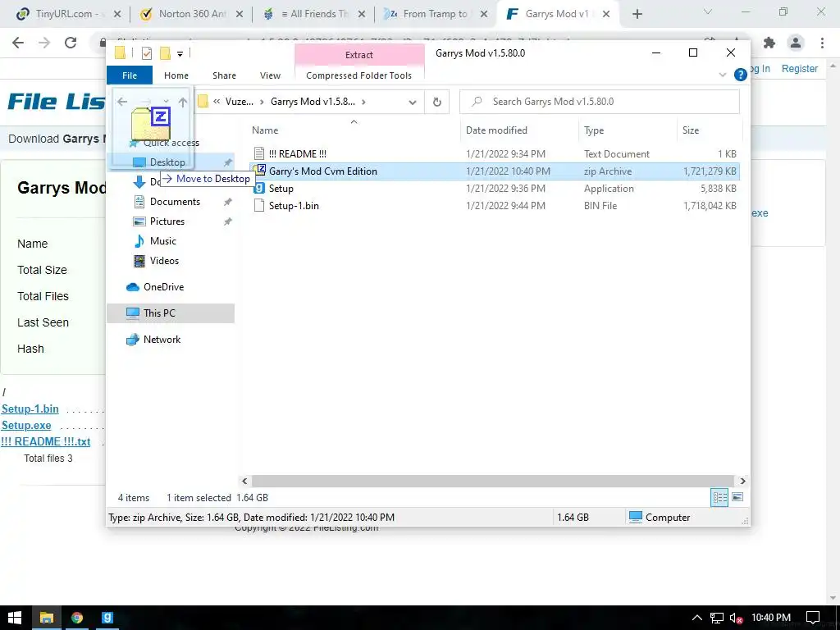Select the !!! README !!! text file
This screenshot has width=840, height=630.
pos(297,153)
